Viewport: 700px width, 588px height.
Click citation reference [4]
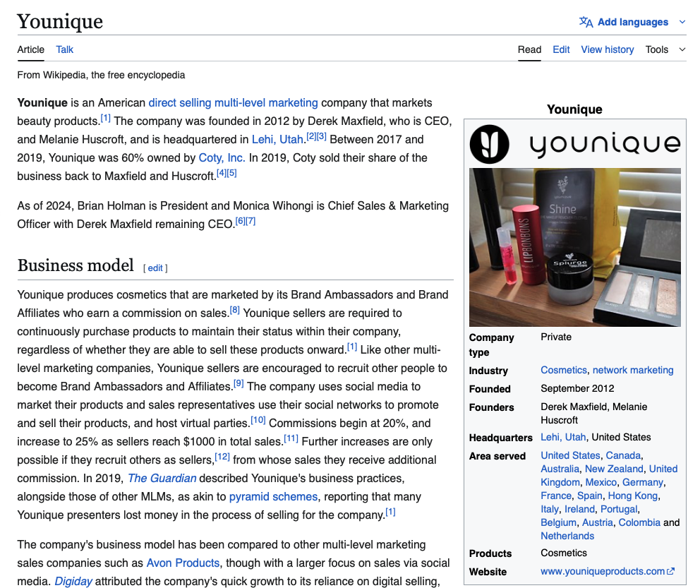[222, 173]
